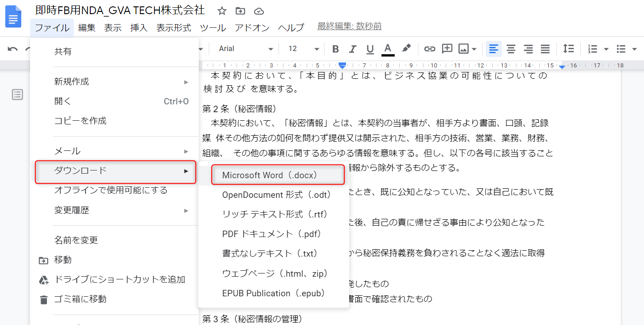Expand the 新規作成 submenu
The height and width of the screenshot is (325, 644).
tap(114, 82)
